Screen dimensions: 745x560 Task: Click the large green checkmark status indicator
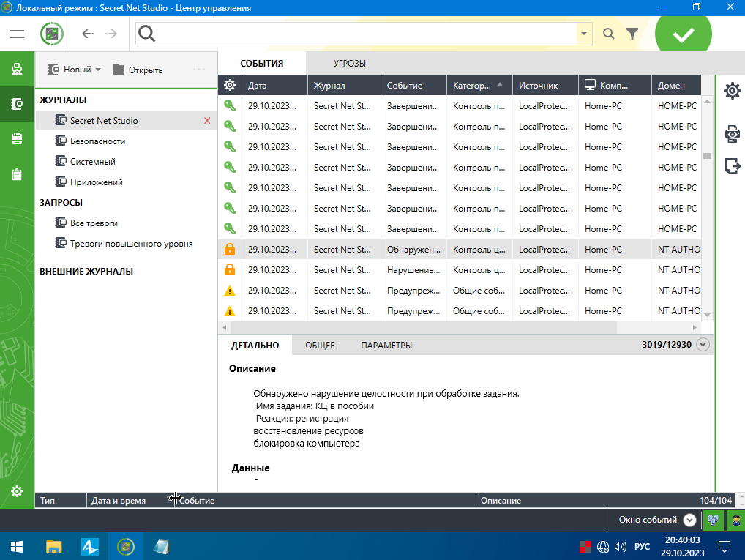click(684, 34)
